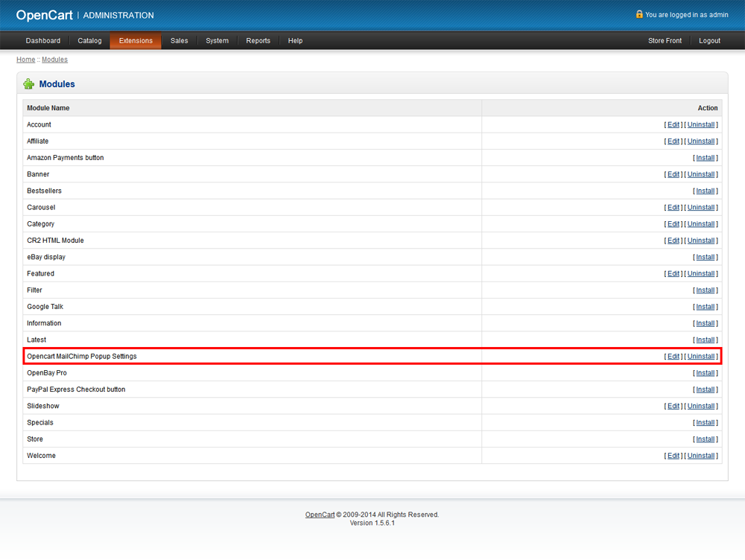Screen dimensions: 745x560
Task: Click the Modules page heading
Action: [x=57, y=84]
